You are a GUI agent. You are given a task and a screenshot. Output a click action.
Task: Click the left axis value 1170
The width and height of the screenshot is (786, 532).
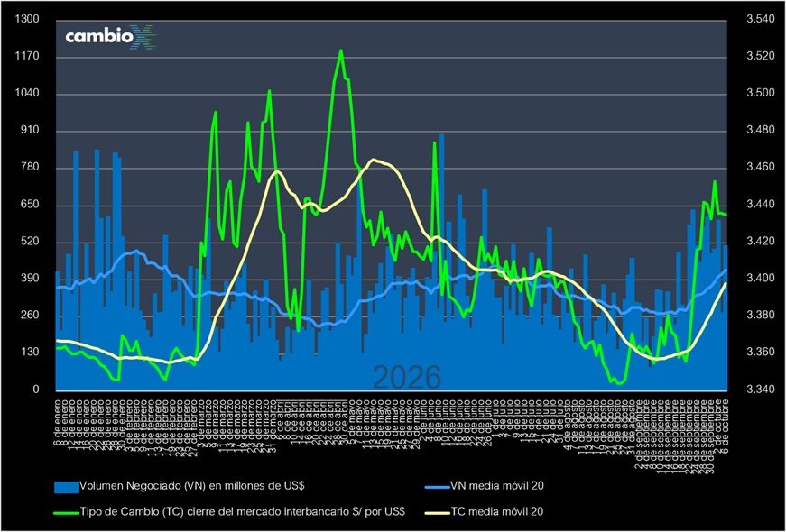coord(28,57)
